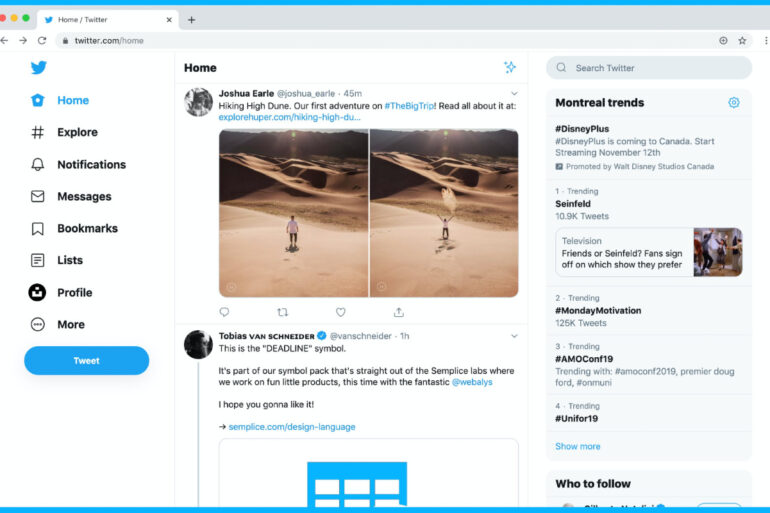Viewport: 770px width, 513px height.
Task: Click the Bookmarks ribbon icon
Action: (x=37, y=228)
